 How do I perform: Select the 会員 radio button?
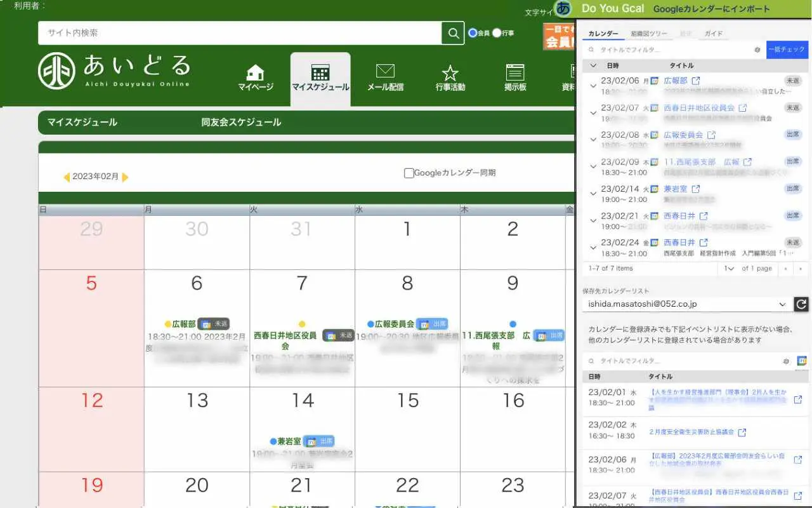tap(473, 33)
